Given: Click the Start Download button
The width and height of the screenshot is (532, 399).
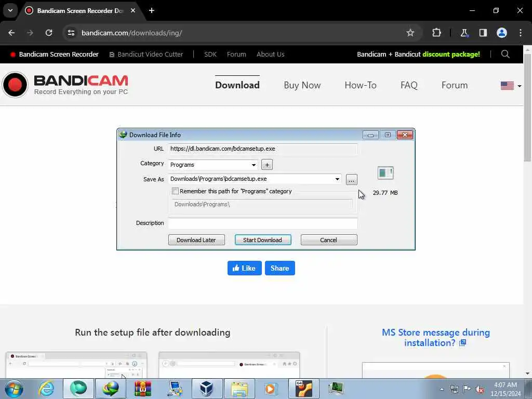Looking at the screenshot, I should tap(263, 240).
